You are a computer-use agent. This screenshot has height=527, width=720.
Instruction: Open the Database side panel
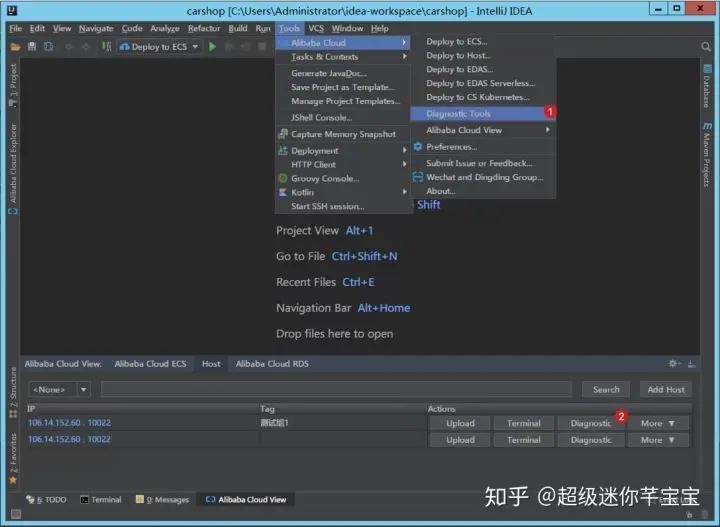707,87
